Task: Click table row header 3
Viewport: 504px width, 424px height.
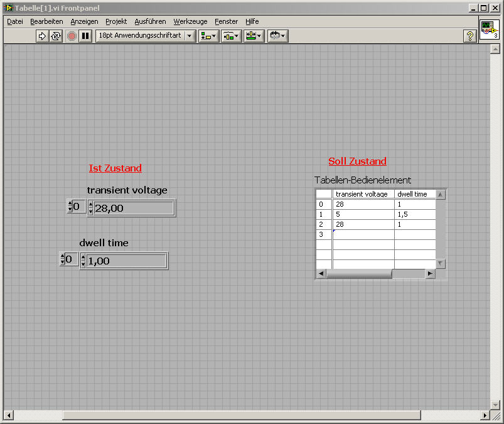Action: (x=324, y=234)
